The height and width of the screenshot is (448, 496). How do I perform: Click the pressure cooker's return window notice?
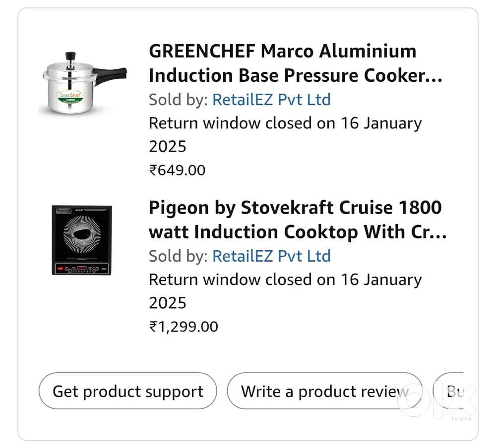point(285,134)
